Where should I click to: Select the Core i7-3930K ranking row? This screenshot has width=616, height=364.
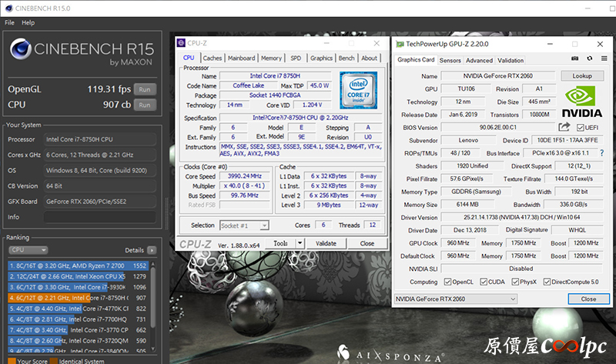78,287
